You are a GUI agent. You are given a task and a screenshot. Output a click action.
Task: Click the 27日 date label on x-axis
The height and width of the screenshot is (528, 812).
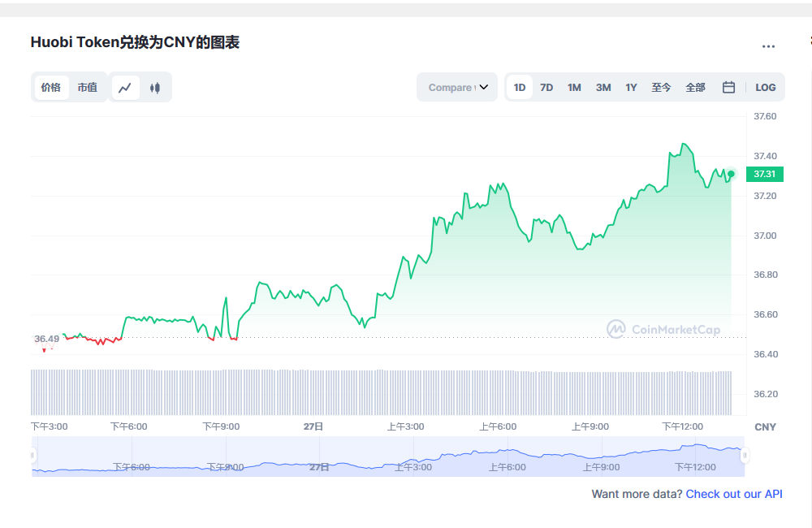313,426
